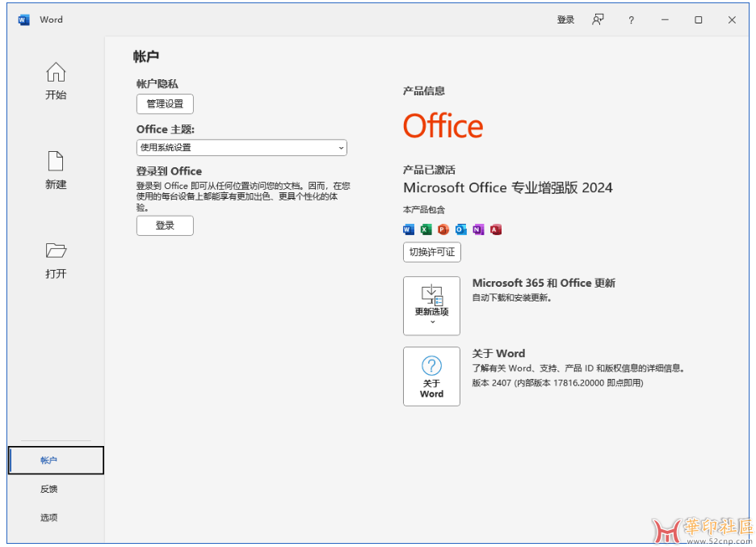756x547 pixels.
Task: Select the PowerPoint product icon
Action: 443,229
